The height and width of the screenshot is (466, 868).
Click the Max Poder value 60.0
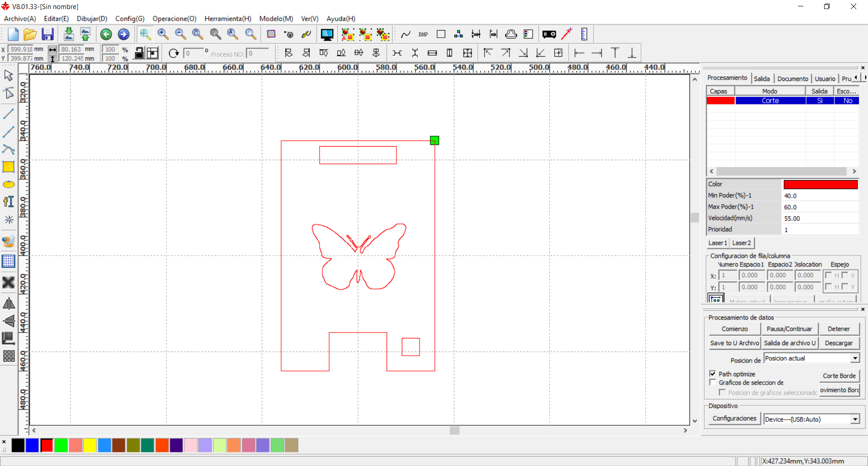point(820,207)
